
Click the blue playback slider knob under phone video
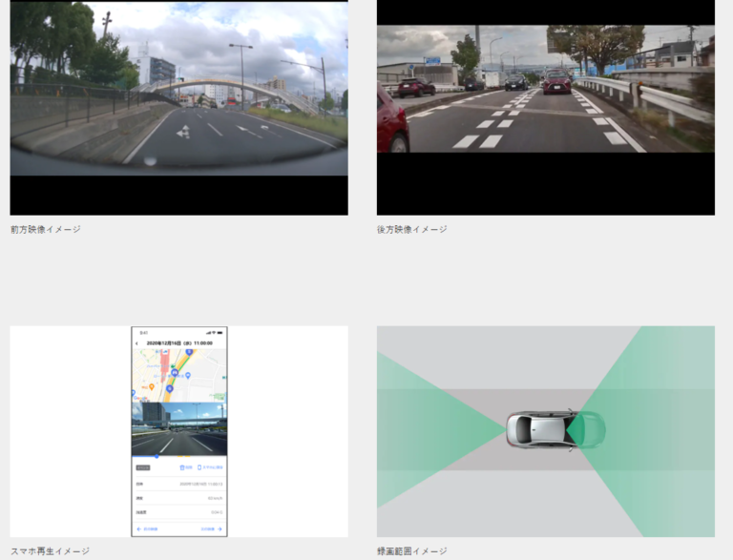click(157, 456)
